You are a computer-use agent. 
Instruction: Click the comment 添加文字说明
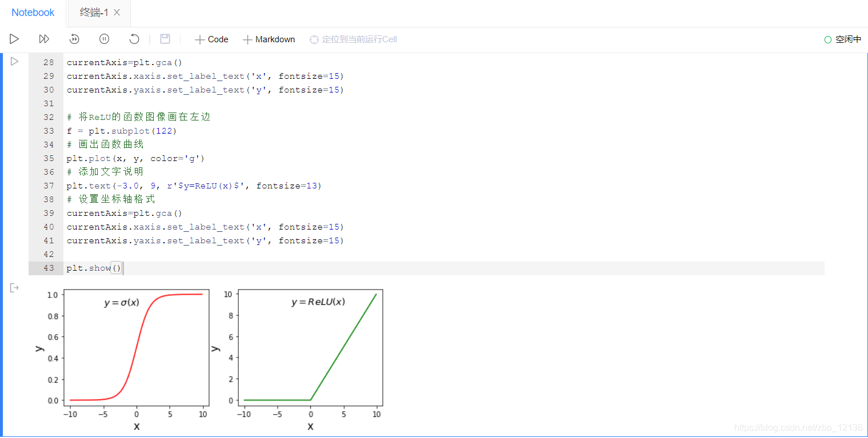point(105,172)
